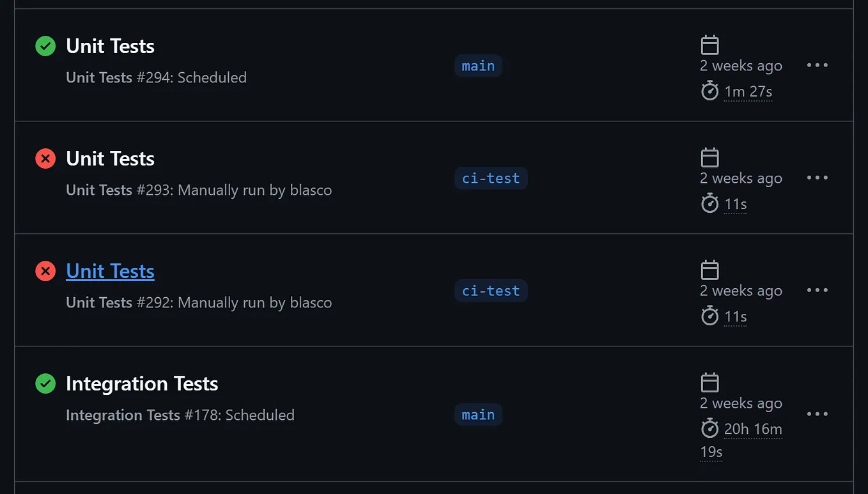Click the calendar icon beside Integration Tests #178
Screen dimensions: 868x494
click(x=709, y=381)
